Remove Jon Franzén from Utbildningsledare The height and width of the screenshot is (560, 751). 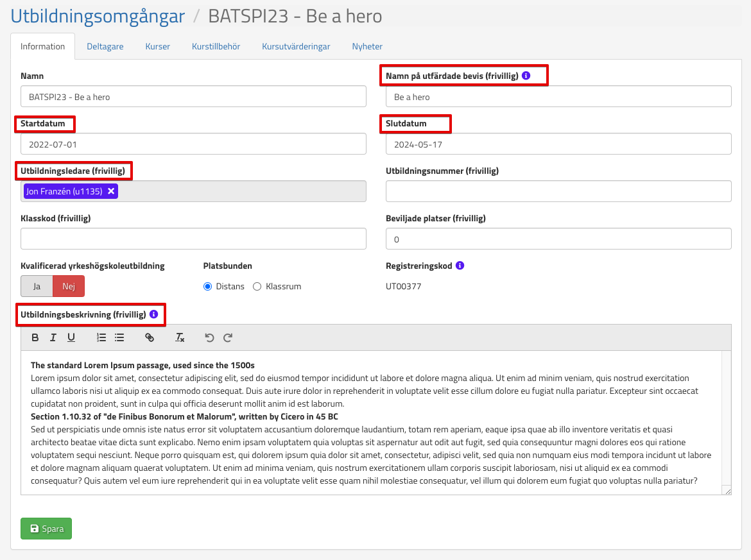111,191
